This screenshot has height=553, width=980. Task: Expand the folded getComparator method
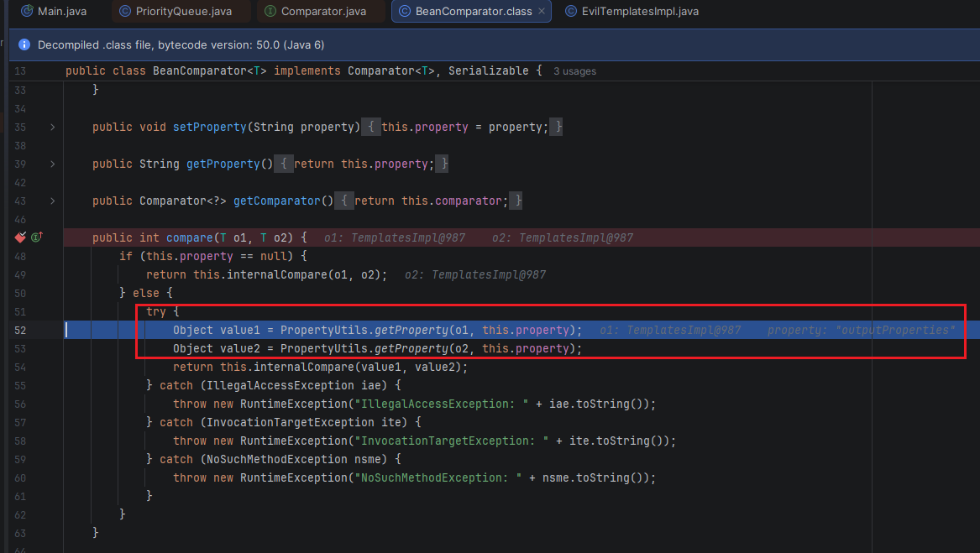(53, 201)
